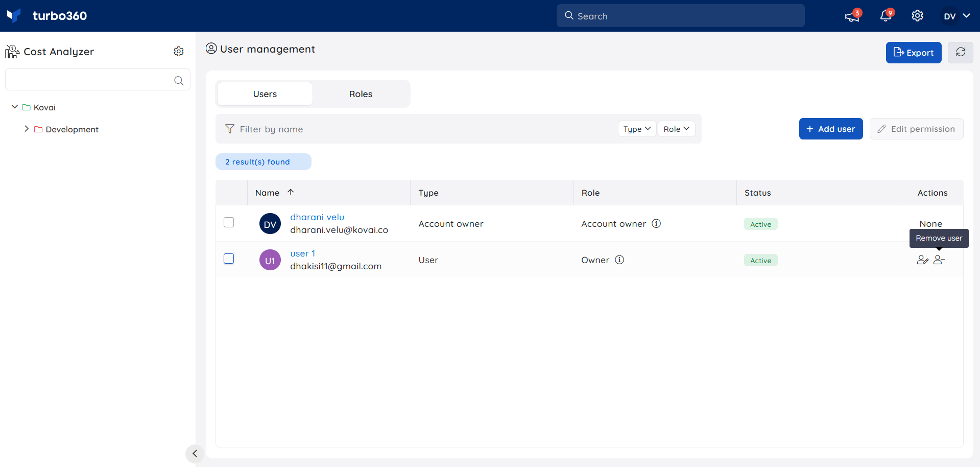Open dharani velu user link
980x467 pixels.
[x=317, y=217]
